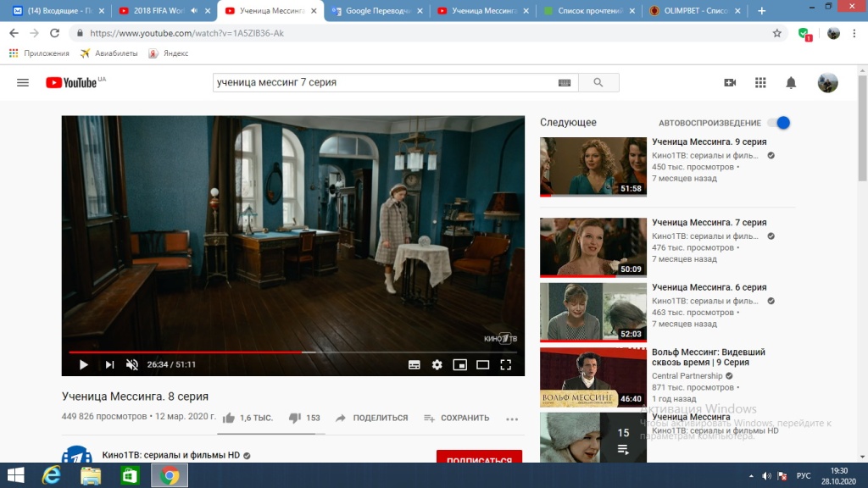This screenshot has width=868, height=488.
Task: Open system volume tray icon
Action: click(766, 476)
